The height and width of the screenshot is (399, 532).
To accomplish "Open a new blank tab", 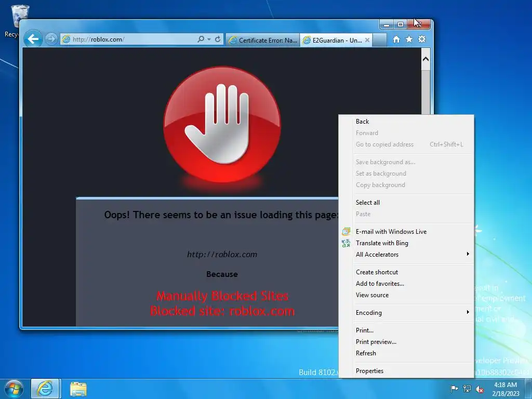I will pyautogui.click(x=380, y=40).
